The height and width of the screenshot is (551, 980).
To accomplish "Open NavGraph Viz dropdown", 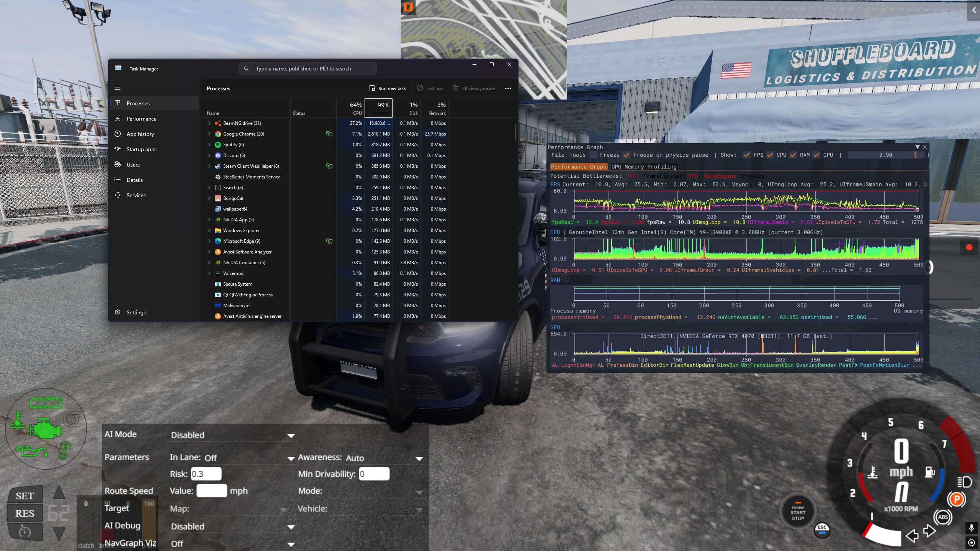I will tap(233, 544).
